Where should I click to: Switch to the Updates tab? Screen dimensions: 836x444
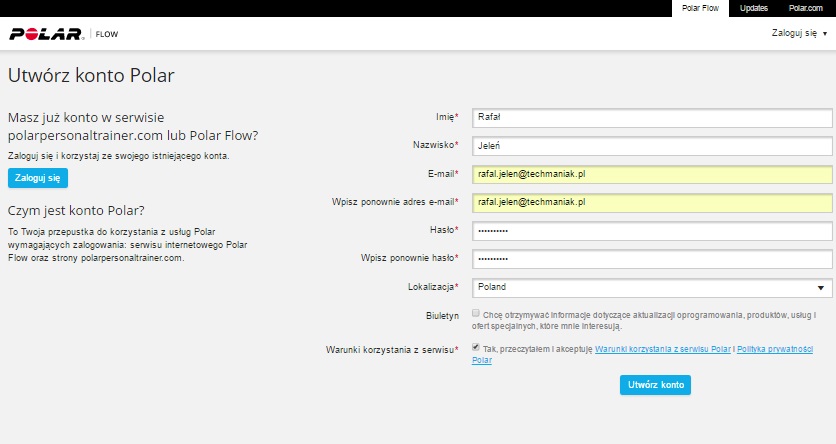point(754,8)
